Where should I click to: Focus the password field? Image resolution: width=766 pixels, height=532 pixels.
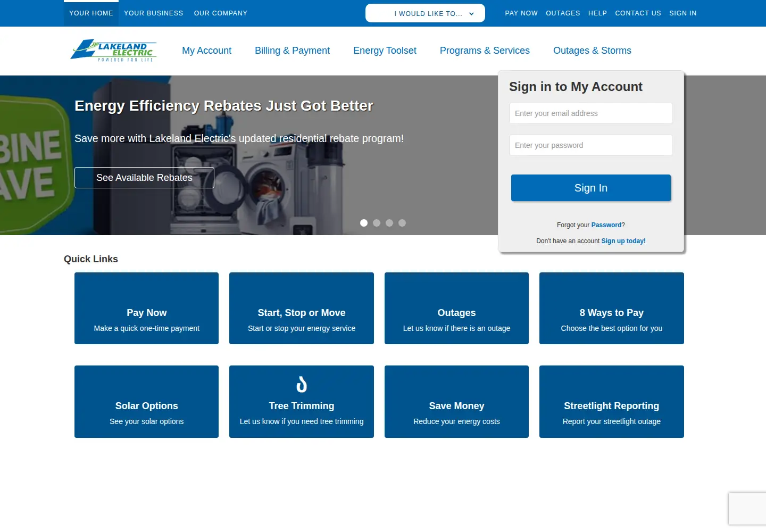[x=590, y=145]
